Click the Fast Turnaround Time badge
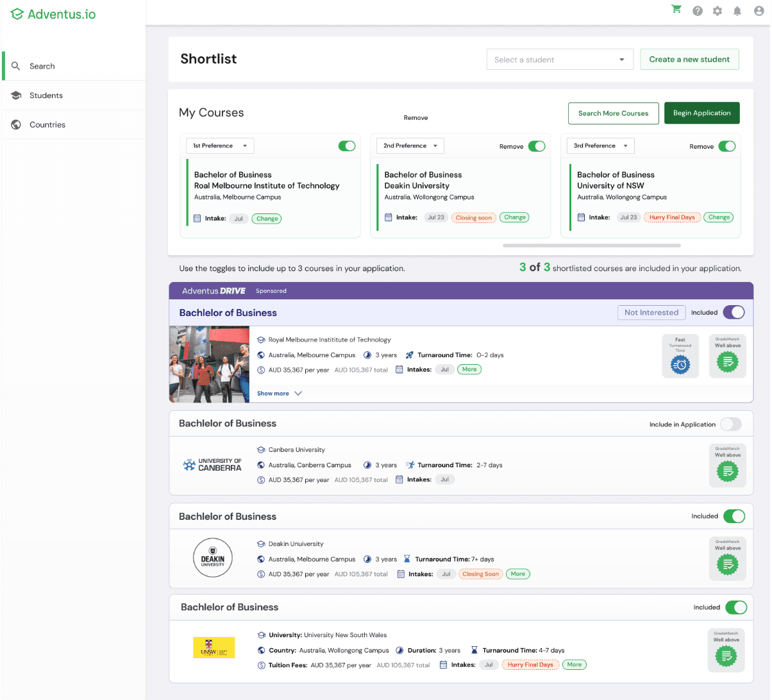The width and height of the screenshot is (772, 700). (680, 356)
